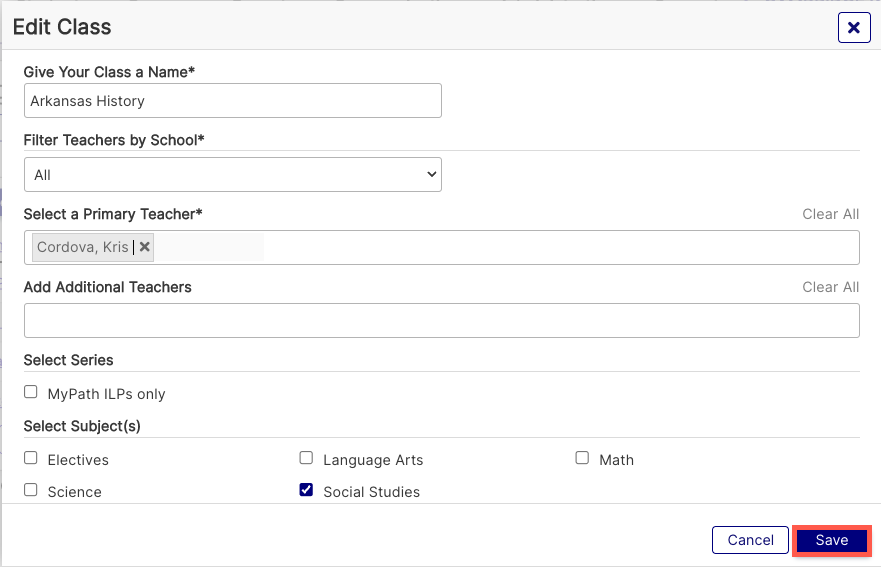The height and width of the screenshot is (567, 881).
Task: Clear All primary teachers
Action: [x=830, y=214]
